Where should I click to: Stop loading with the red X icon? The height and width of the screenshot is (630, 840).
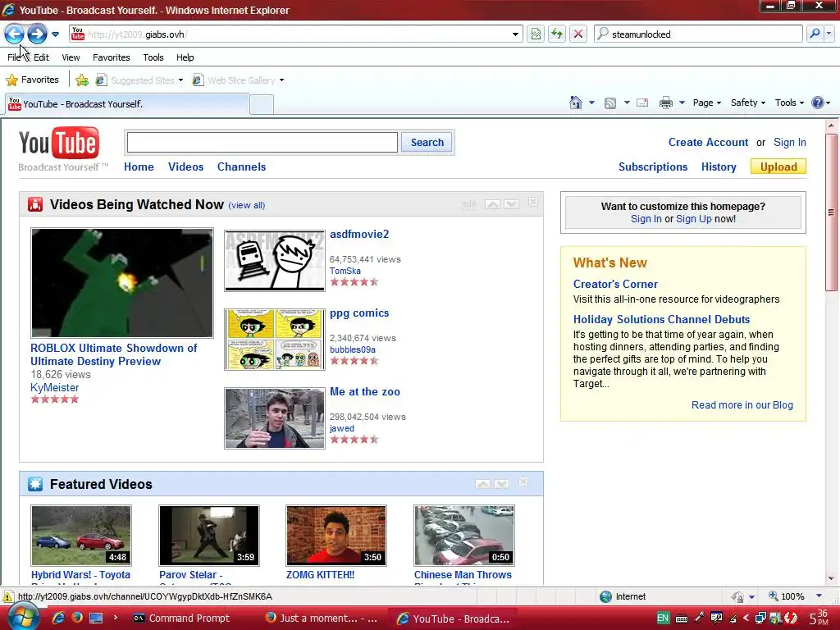click(578, 34)
